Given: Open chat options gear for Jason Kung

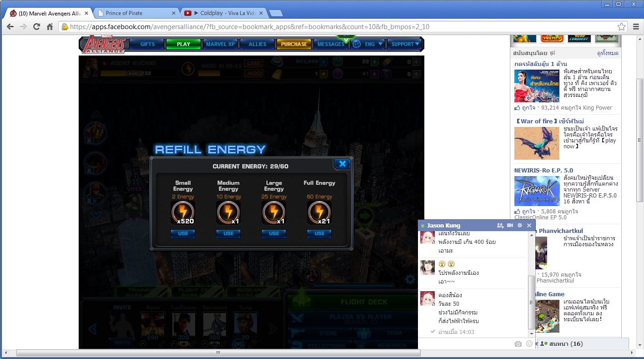Looking at the screenshot, I should point(520,226).
